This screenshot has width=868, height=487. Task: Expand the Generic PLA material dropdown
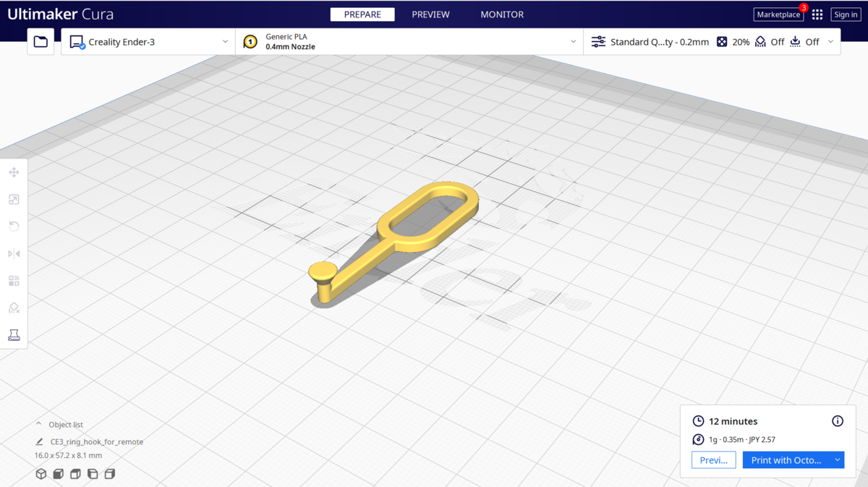(574, 42)
